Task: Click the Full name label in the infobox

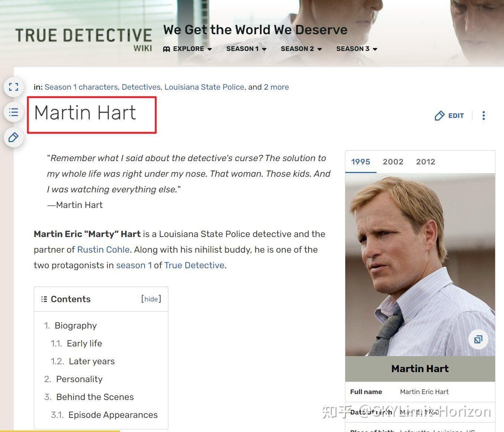Action: tap(366, 392)
